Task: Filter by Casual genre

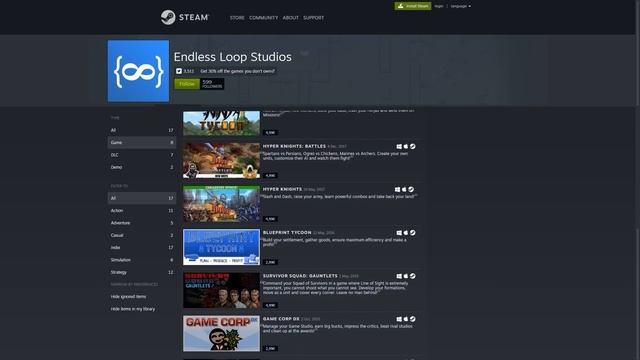Action: 142,235
